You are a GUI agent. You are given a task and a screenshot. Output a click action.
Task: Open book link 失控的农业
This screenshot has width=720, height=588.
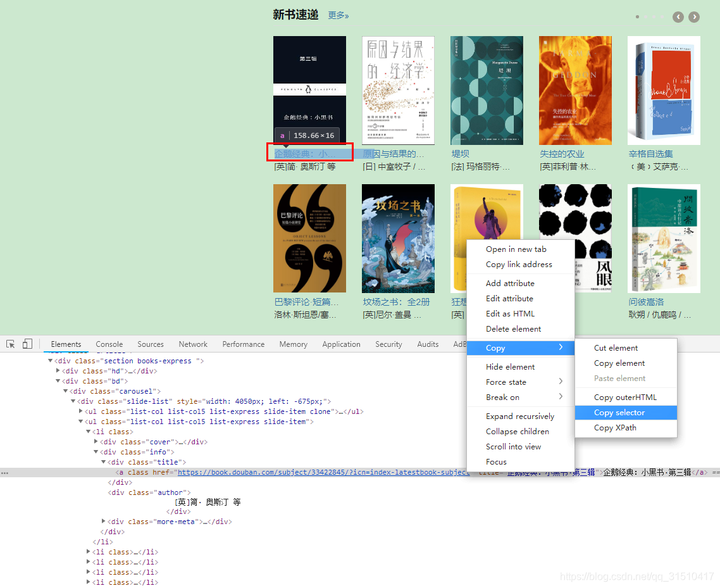(562, 154)
